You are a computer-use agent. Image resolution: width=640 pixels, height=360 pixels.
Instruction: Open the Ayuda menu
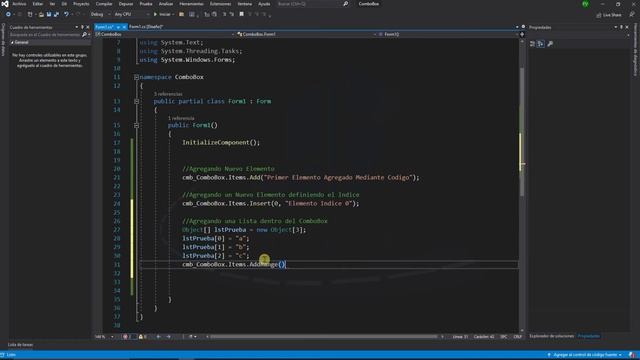264,4
